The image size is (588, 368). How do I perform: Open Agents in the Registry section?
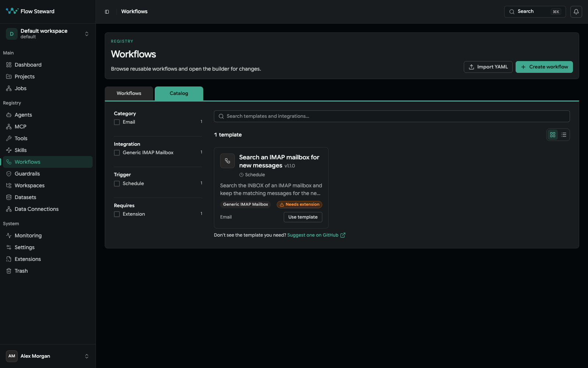(x=48, y=115)
